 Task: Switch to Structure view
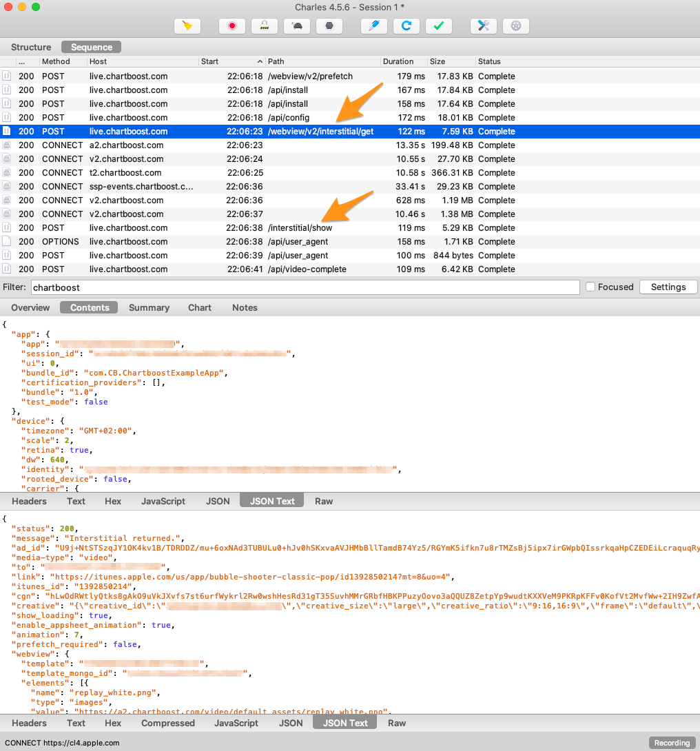(x=31, y=47)
